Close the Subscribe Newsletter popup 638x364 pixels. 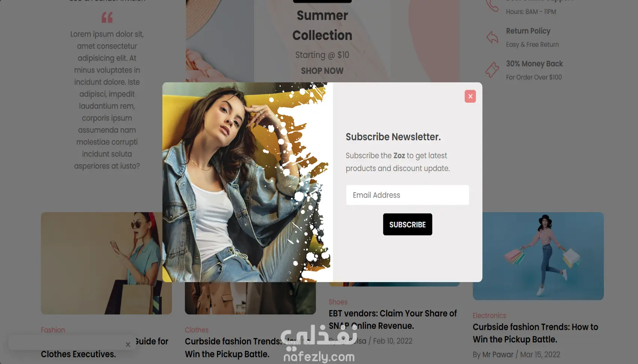pyautogui.click(x=470, y=96)
